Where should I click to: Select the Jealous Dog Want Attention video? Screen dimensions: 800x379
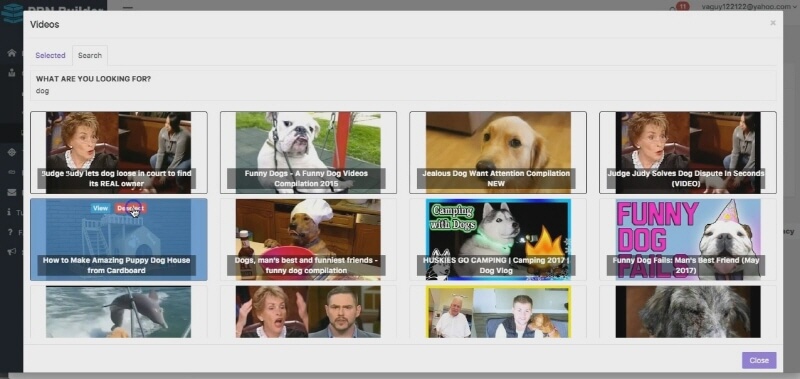tap(498, 153)
